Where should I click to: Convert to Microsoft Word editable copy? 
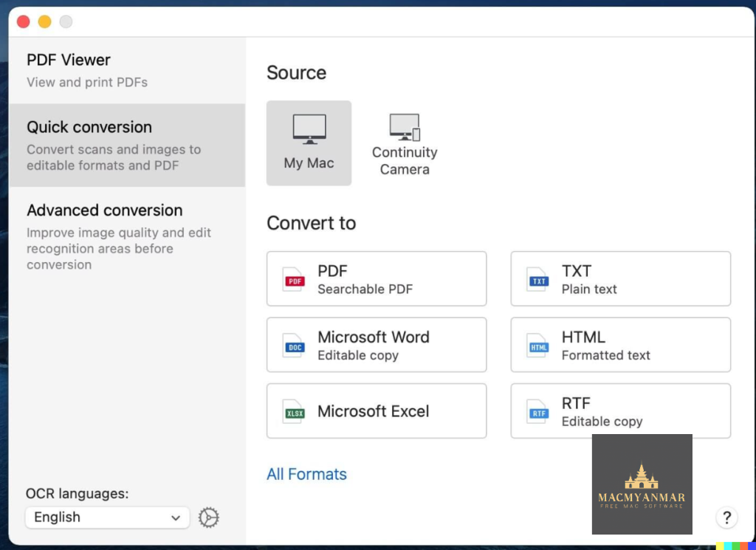377,345
